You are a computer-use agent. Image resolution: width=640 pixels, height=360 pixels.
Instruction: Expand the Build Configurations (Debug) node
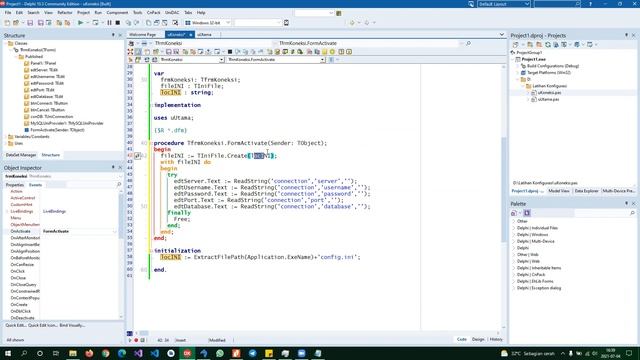pos(518,66)
